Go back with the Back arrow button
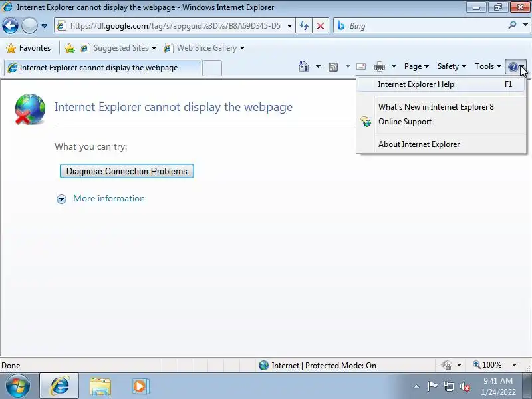 [10, 26]
